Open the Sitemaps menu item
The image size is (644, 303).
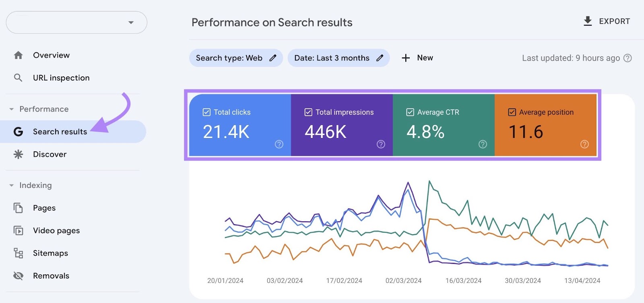50,253
